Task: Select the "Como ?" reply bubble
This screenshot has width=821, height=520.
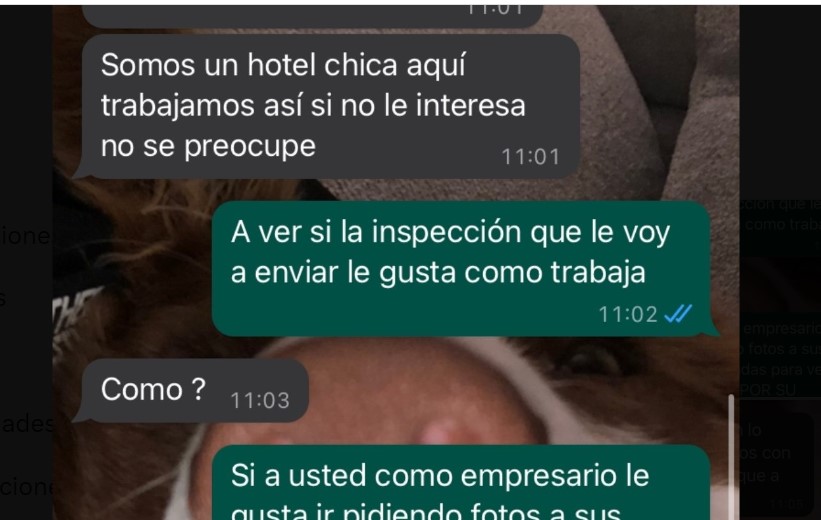Action: [195, 391]
